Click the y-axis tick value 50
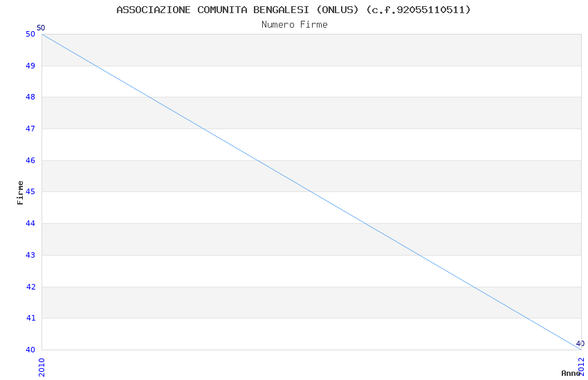The image size is (588, 380). pyautogui.click(x=30, y=34)
